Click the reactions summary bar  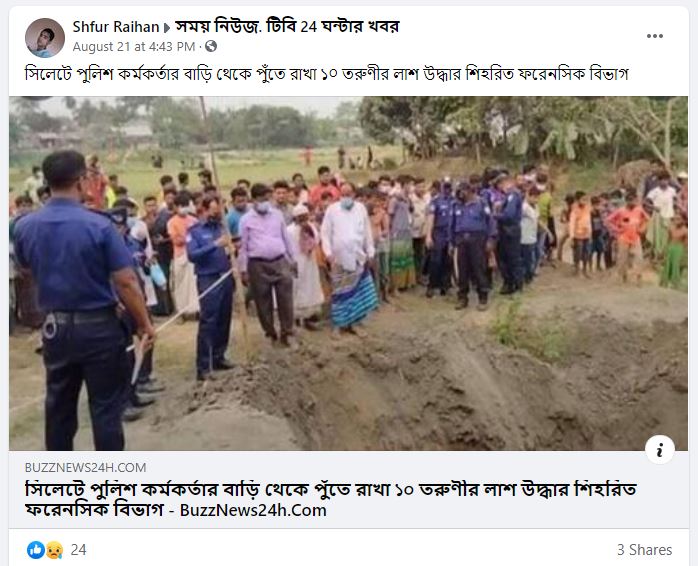(349, 550)
